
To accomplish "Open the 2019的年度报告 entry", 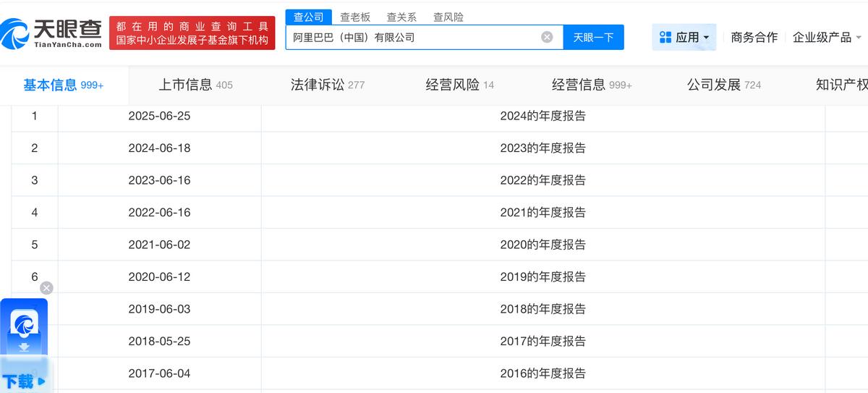I will [x=542, y=276].
